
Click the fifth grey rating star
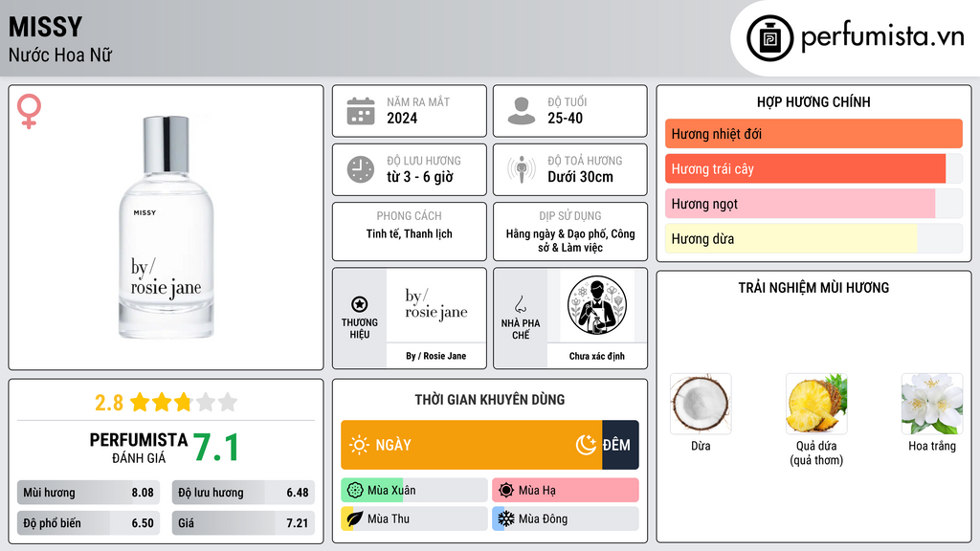pos(228,402)
